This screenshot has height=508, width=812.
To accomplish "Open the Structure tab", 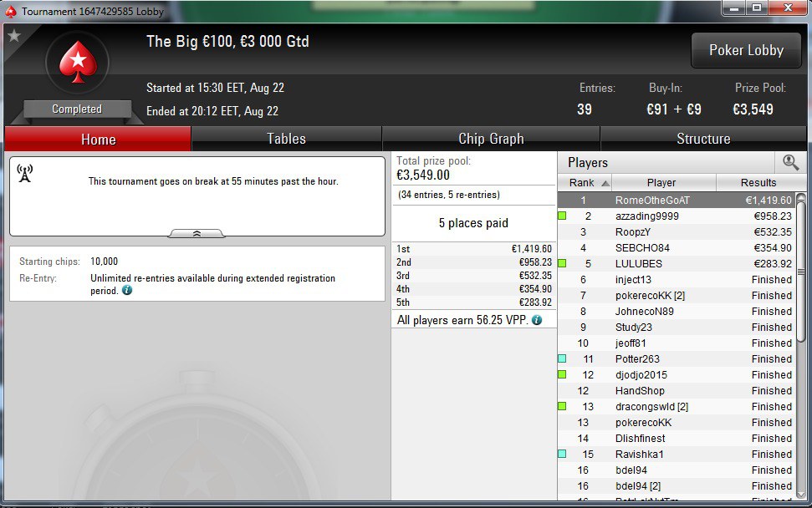I will coord(703,139).
